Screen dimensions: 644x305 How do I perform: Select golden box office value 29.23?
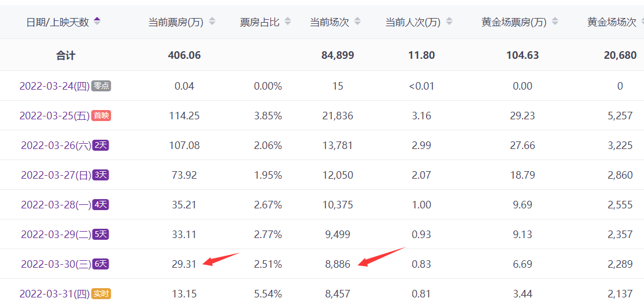point(522,116)
